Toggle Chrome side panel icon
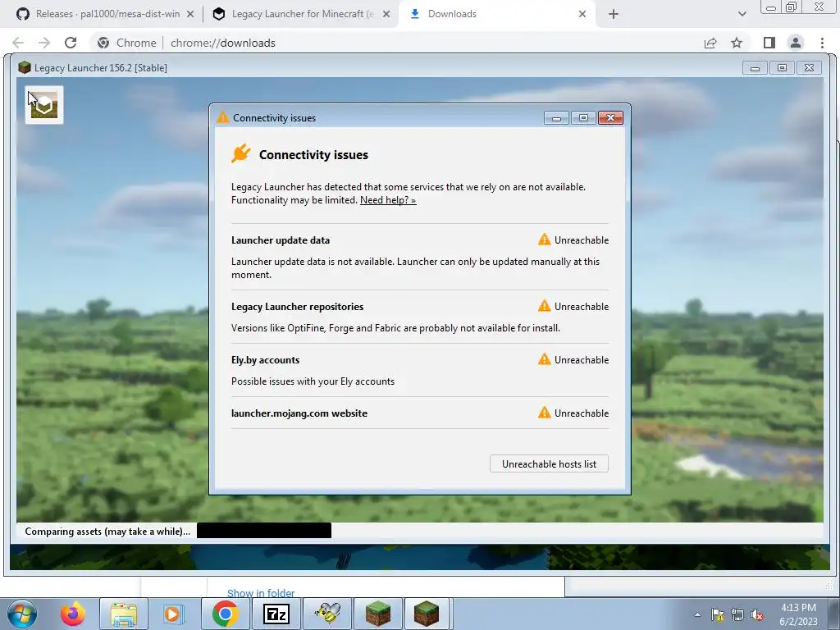840x630 pixels. [769, 43]
